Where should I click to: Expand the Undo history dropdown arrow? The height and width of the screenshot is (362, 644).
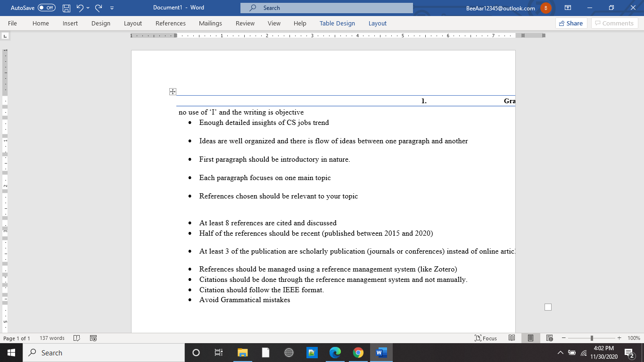tap(88, 8)
